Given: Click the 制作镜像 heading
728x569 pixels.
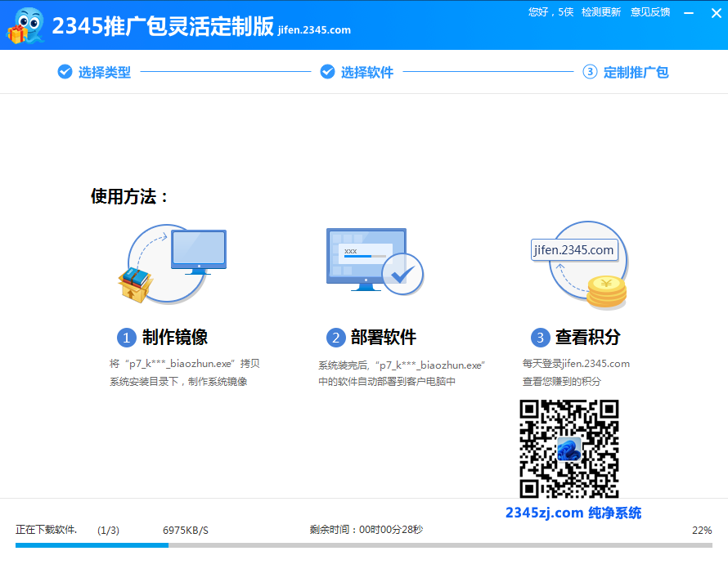Looking at the screenshot, I should coord(174,337).
